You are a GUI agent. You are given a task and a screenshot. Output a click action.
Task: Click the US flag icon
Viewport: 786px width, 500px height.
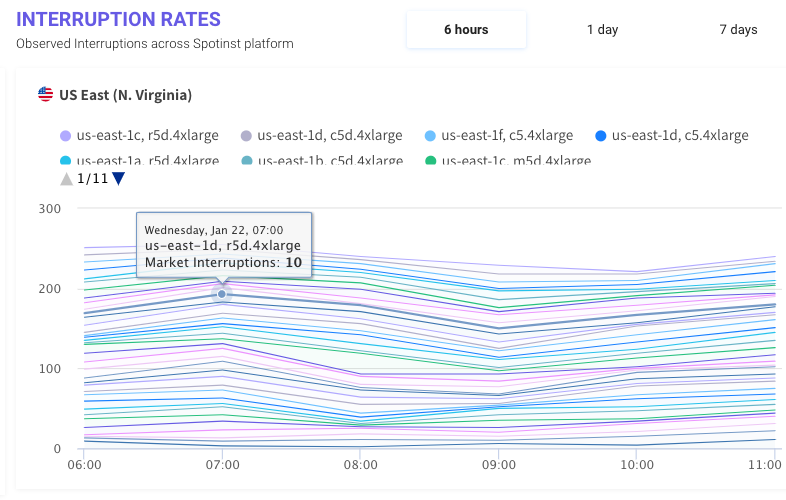pyautogui.click(x=45, y=95)
